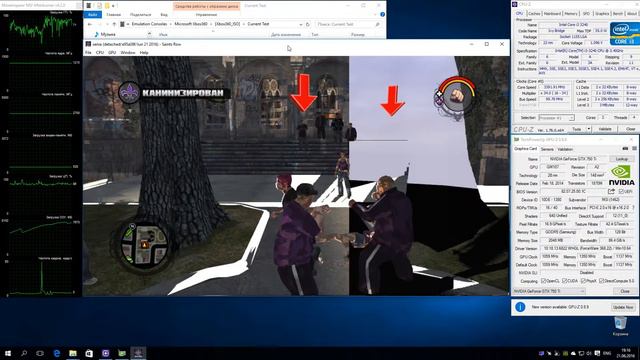This screenshot has width=640, height=360.
Task: Select the Graphics Card tab in GPU-Z
Action: pos(526,149)
